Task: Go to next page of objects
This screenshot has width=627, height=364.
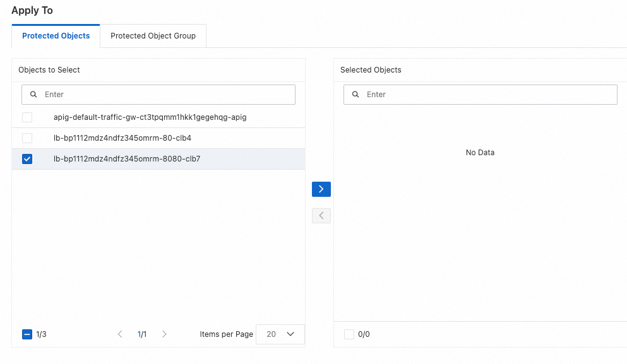Action: (164, 334)
